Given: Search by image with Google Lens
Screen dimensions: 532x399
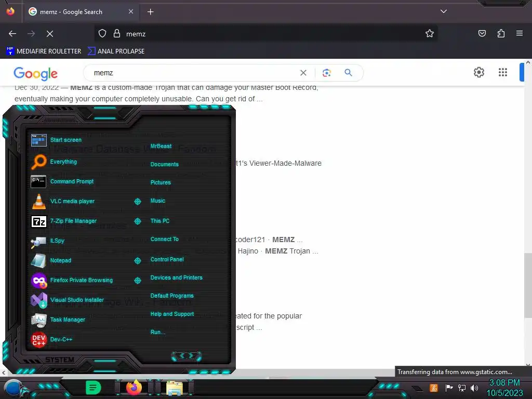Looking at the screenshot, I should tap(327, 73).
